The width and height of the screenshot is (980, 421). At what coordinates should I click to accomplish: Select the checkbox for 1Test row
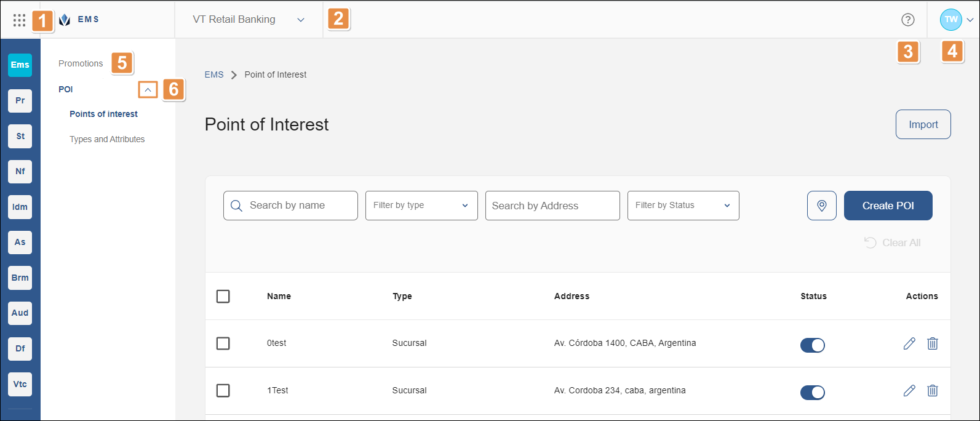[223, 390]
